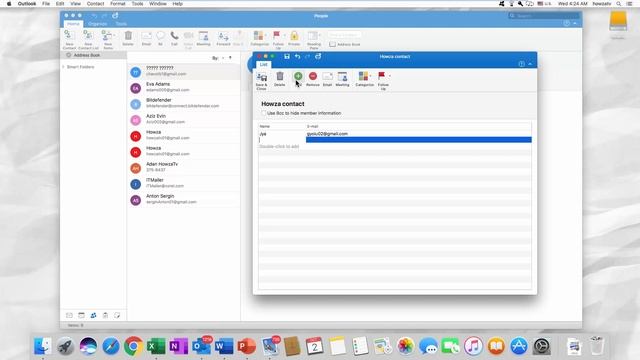The image size is (640, 360).
Task: Open Categorize dropdown arrow in People ribbon
Action: coord(267,35)
